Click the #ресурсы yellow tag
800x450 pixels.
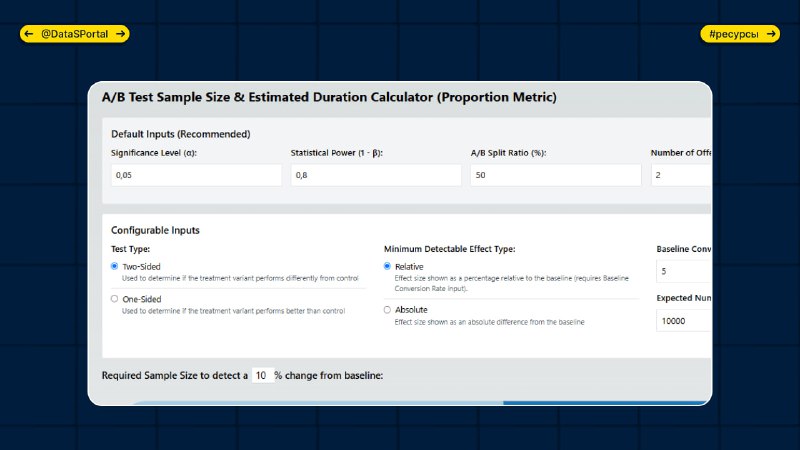click(740, 34)
